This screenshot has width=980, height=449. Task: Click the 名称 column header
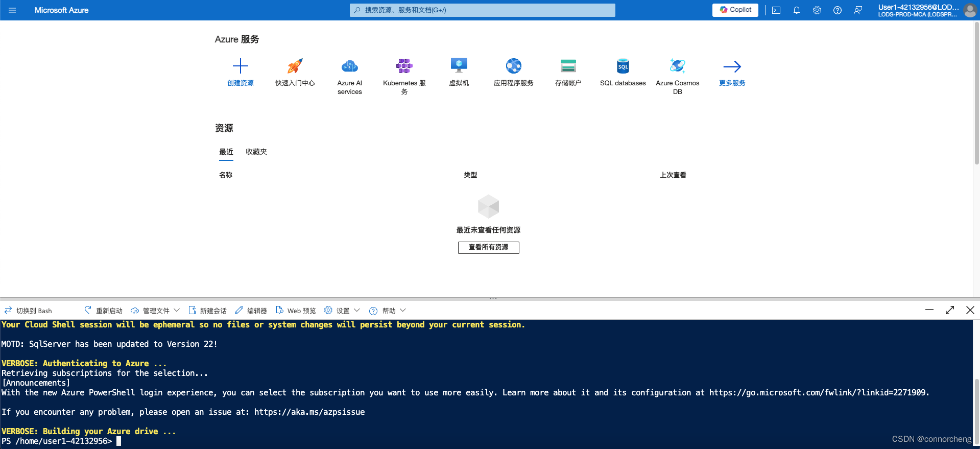point(226,175)
